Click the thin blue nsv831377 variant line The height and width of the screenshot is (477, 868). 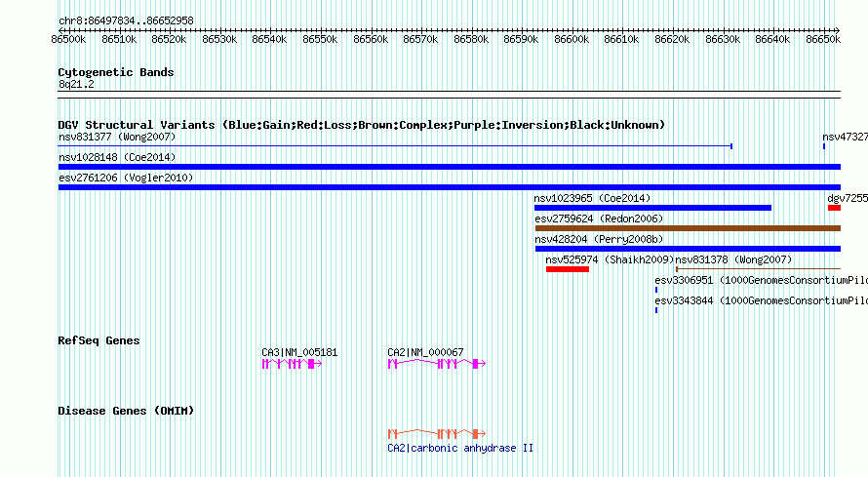pos(395,146)
